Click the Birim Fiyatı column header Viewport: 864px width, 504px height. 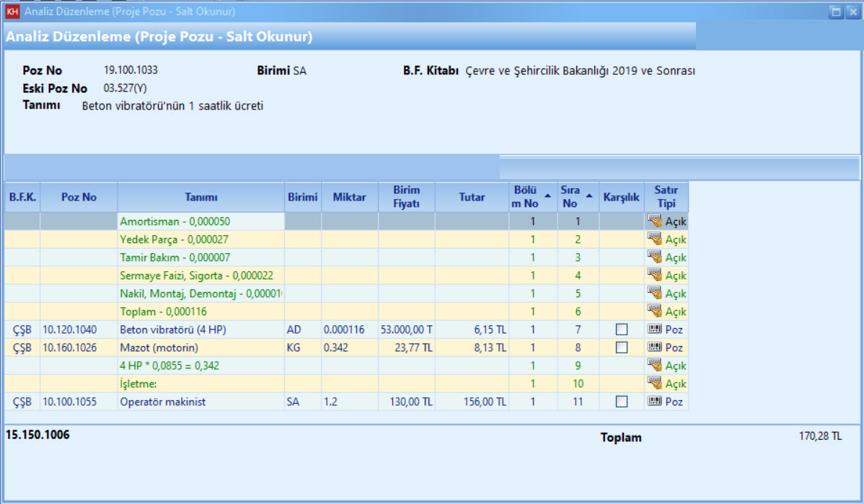pyautogui.click(x=407, y=197)
